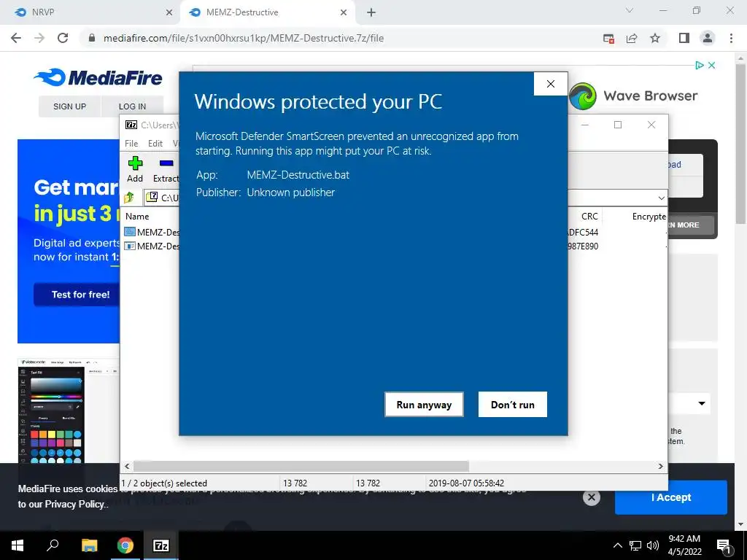Click the AdChoices triangle icon
Viewport: 747px width, 560px height.
[700, 65]
